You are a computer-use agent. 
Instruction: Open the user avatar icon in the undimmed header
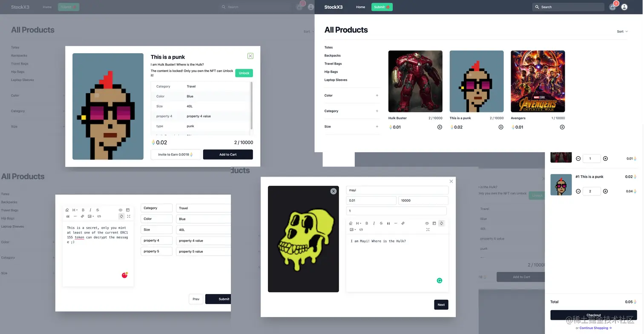(624, 7)
